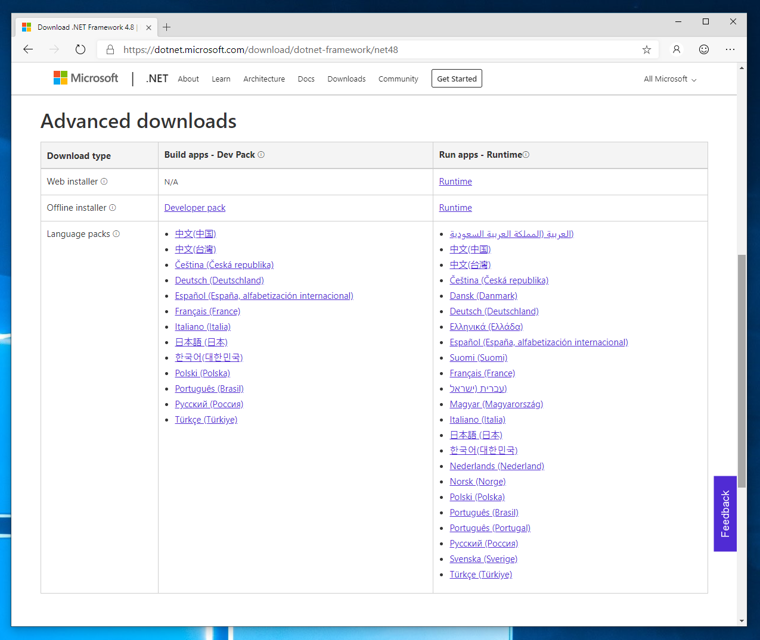Select Runtime Suomi (Suomi) language pack
The width and height of the screenshot is (760, 640).
coord(478,358)
